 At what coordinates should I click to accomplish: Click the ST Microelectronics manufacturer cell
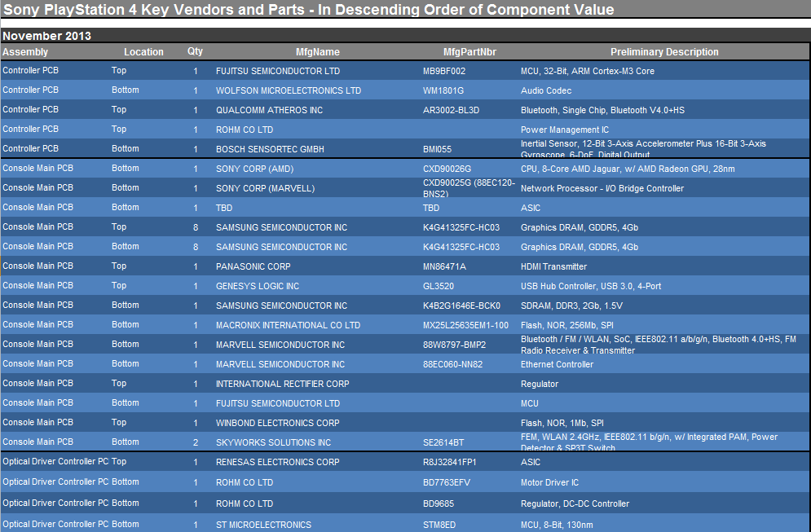pyautogui.click(x=263, y=525)
